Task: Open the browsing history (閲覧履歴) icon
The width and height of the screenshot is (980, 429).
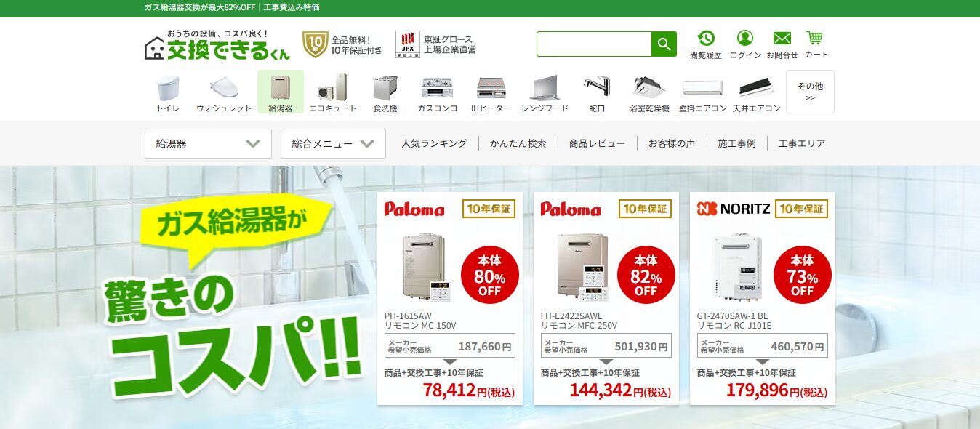Action: pyautogui.click(x=706, y=44)
